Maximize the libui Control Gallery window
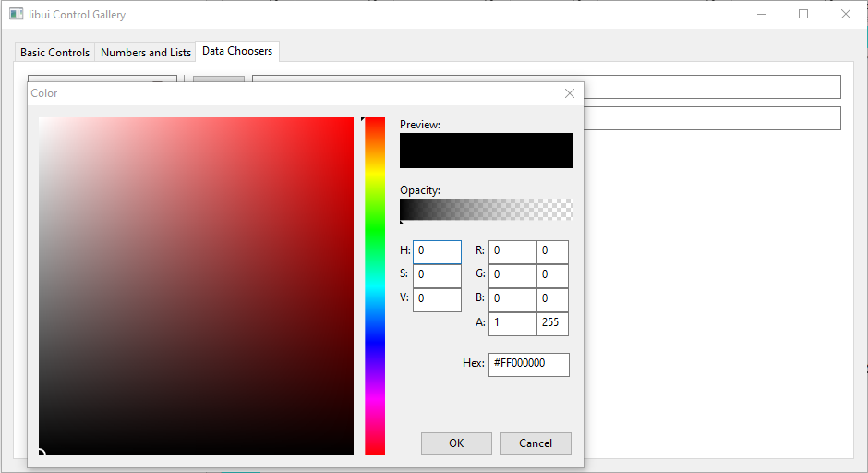The width and height of the screenshot is (868, 473). 803,15
